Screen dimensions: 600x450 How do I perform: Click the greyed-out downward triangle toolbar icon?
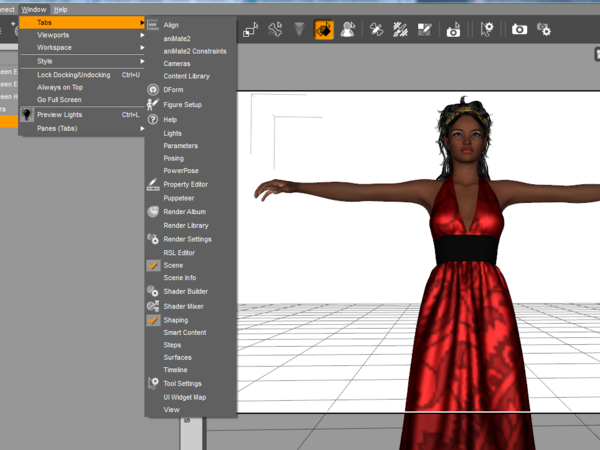(x=299, y=29)
